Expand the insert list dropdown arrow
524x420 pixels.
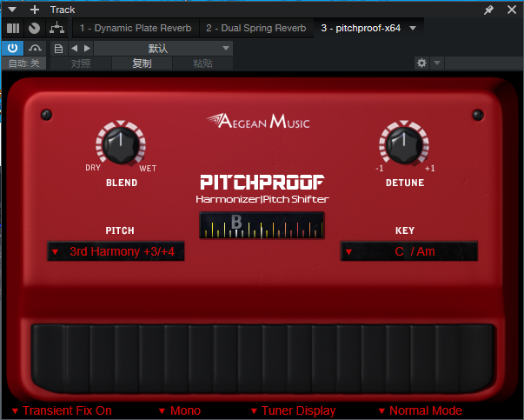pos(413,28)
